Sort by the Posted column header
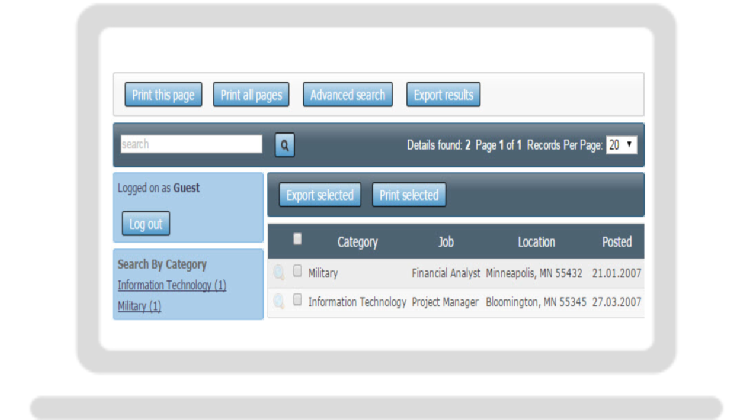 point(617,242)
